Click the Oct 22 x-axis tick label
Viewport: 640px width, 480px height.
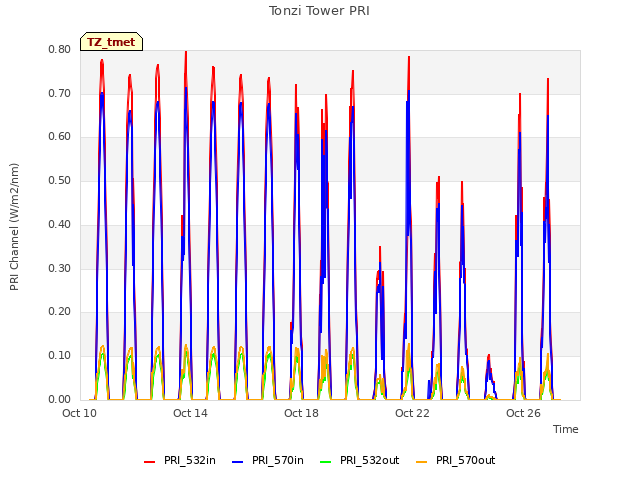pyautogui.click(x=412, y=413)
